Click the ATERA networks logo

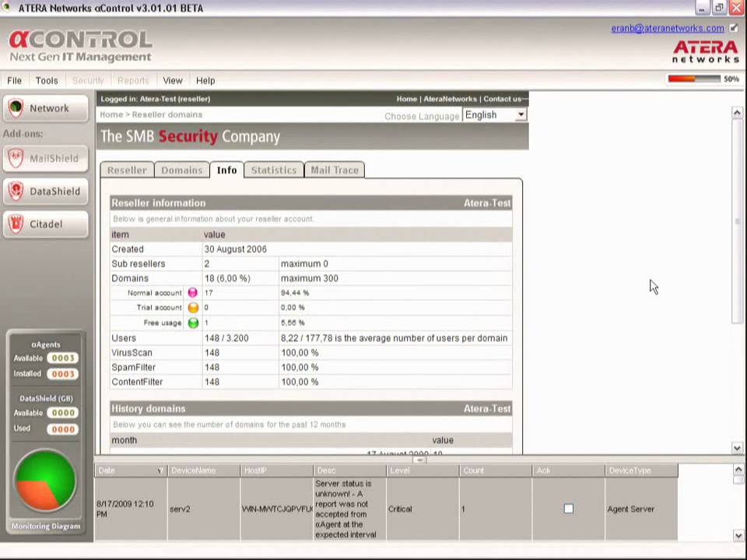pyautogui.click(x=706, y=51)
